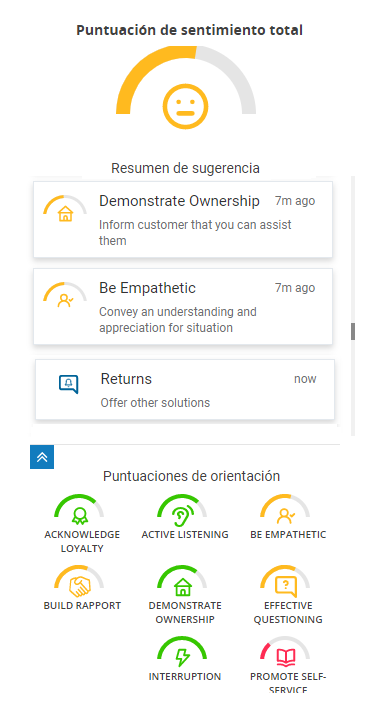This screenshot has height=706, width=381.
Task: Click the PROMOTE SELF-SERVICE label
Action: click(x=288, y=682)
